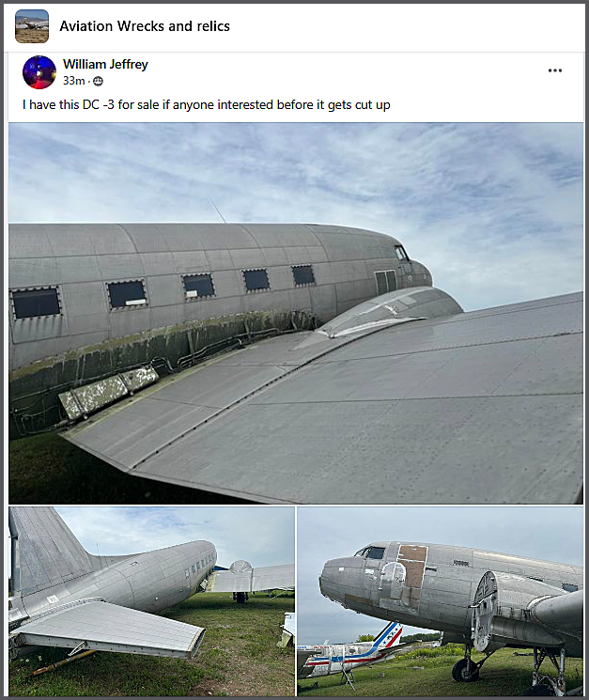
Task: Open the three-dot post options menu
Action: point(554,70)
